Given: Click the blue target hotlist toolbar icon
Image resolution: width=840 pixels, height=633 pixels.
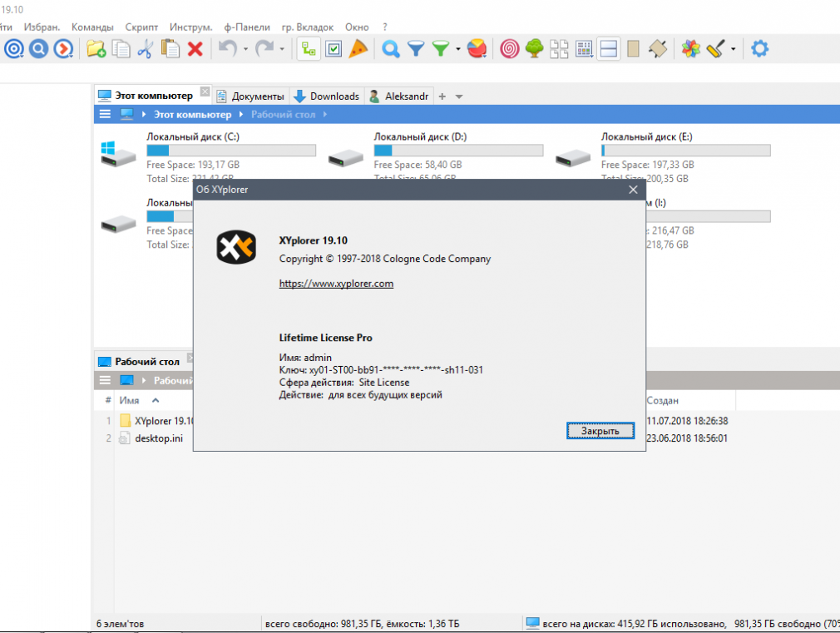Looking at the screenshot, I should [x=14, y=49].
